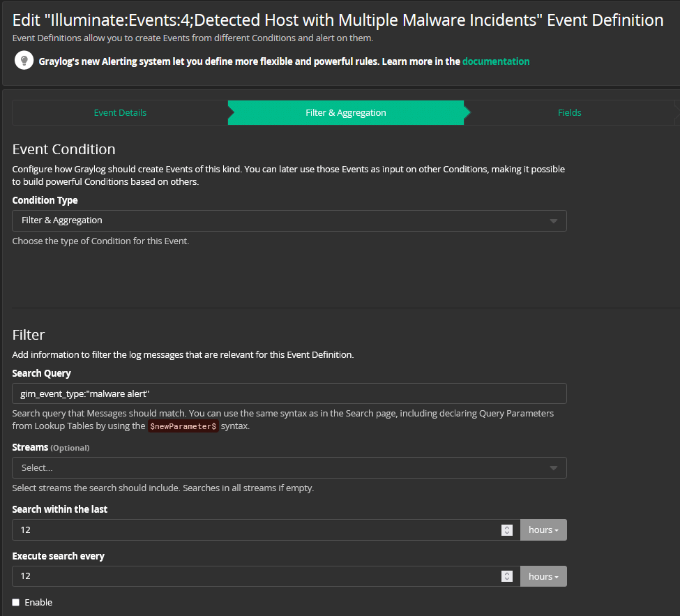
Task: Open the documentation link
Action: click(x=495, y=61)
